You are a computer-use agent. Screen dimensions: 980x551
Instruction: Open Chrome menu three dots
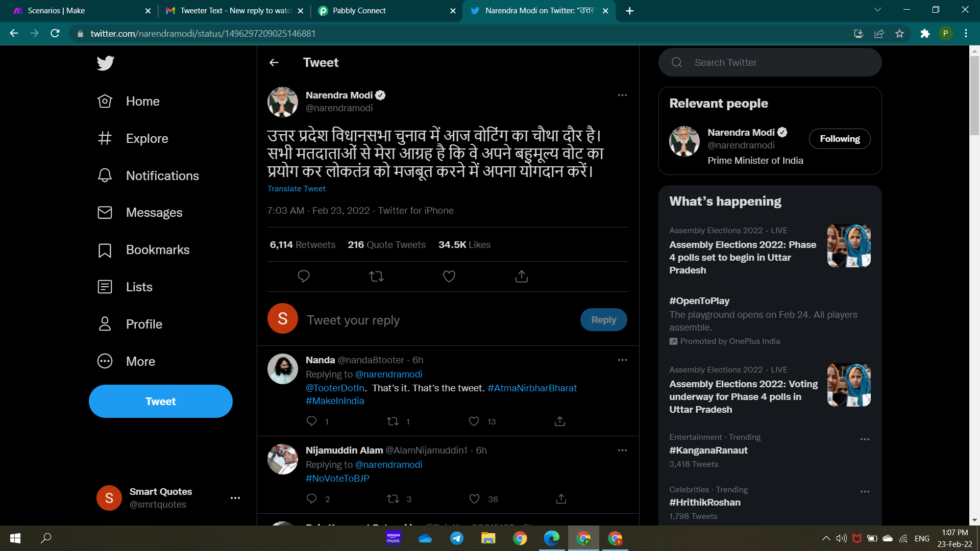(x=966, y=33)
